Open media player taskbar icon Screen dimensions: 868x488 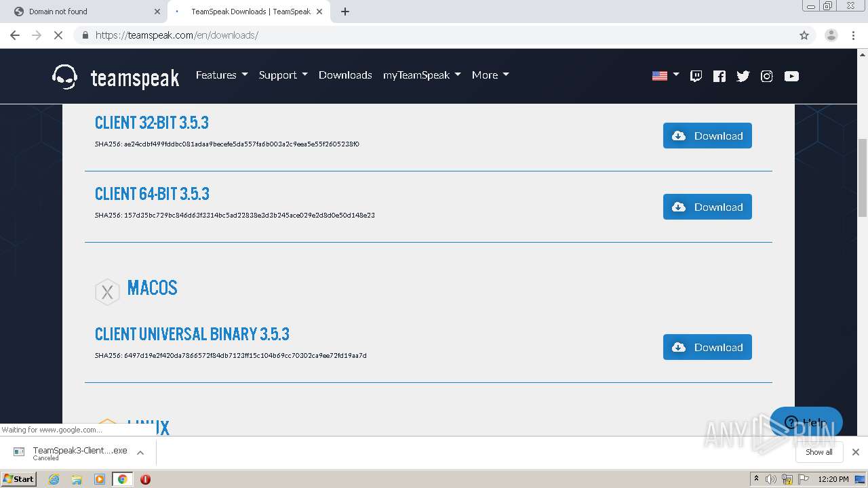(x=100, y=479)
